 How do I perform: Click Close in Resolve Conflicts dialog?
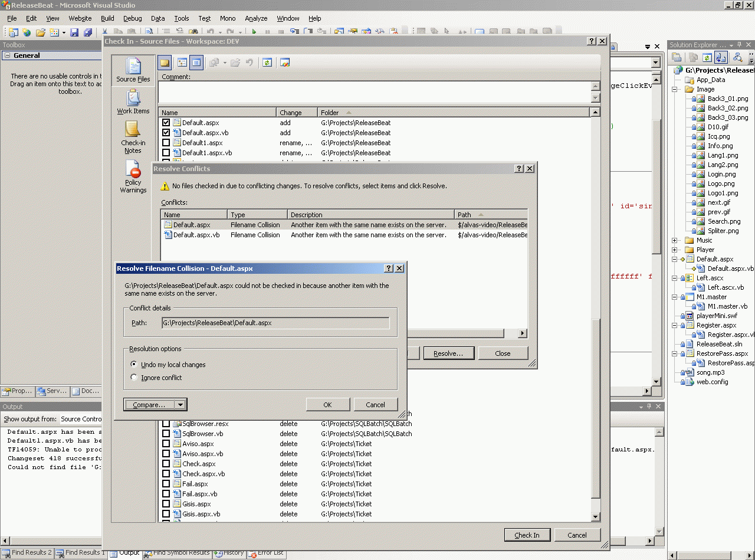[503, 353]
